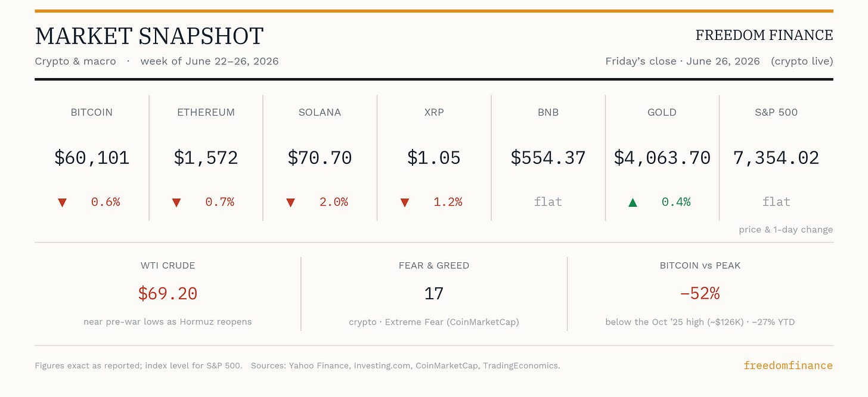Image resolution: width=868 pixels, height=397 pixels.
Task: Click the Solana price $70.70
Action: 320,158
